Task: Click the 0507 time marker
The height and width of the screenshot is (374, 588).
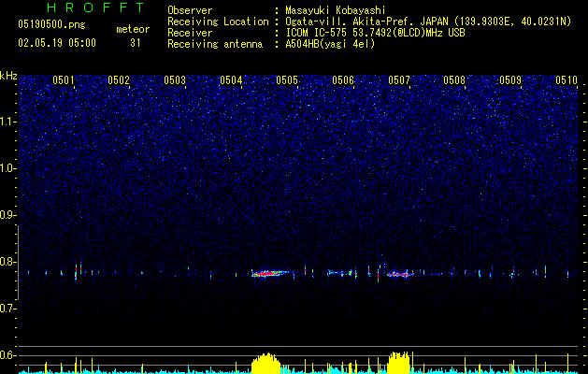Action: [x=399, y=79]
